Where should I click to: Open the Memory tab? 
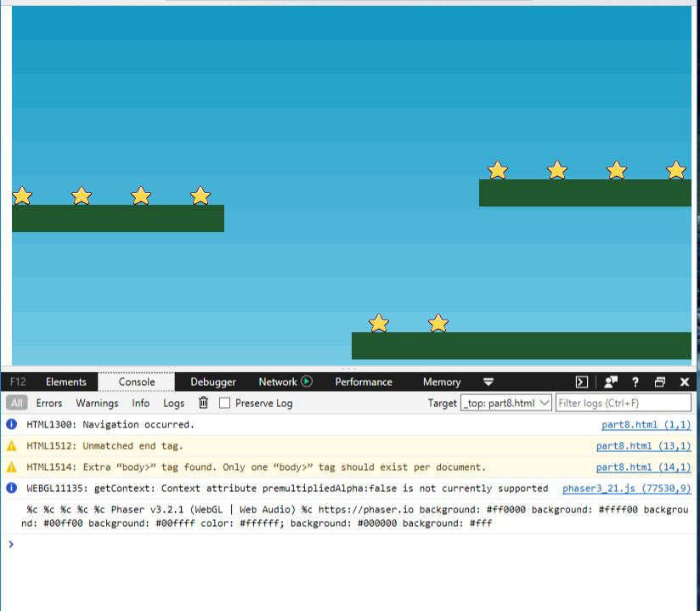click(x=442, y=382)
